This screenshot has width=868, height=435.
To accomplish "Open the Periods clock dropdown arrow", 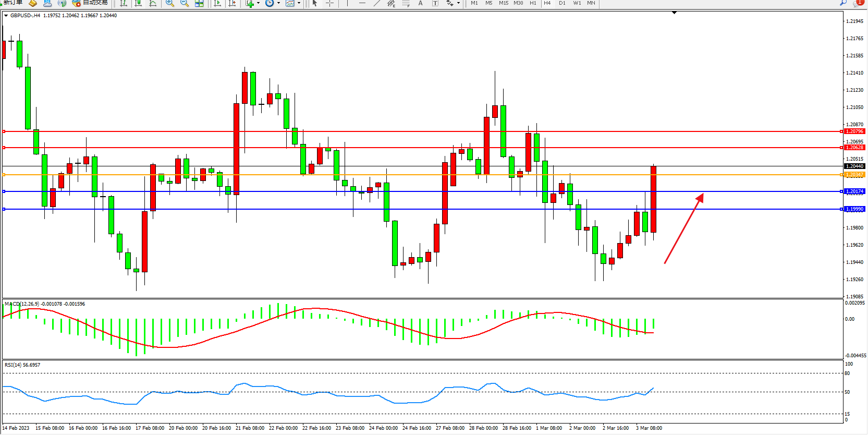I will point(278,3).
